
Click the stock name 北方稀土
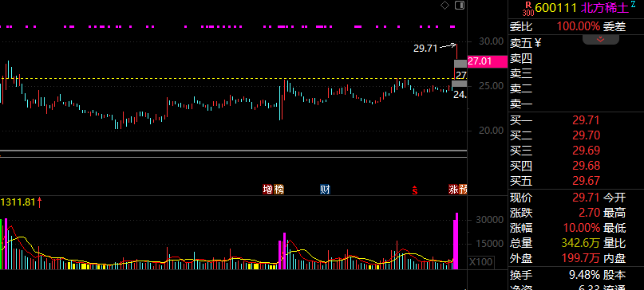pyautogui.click(x=605, y=8)
